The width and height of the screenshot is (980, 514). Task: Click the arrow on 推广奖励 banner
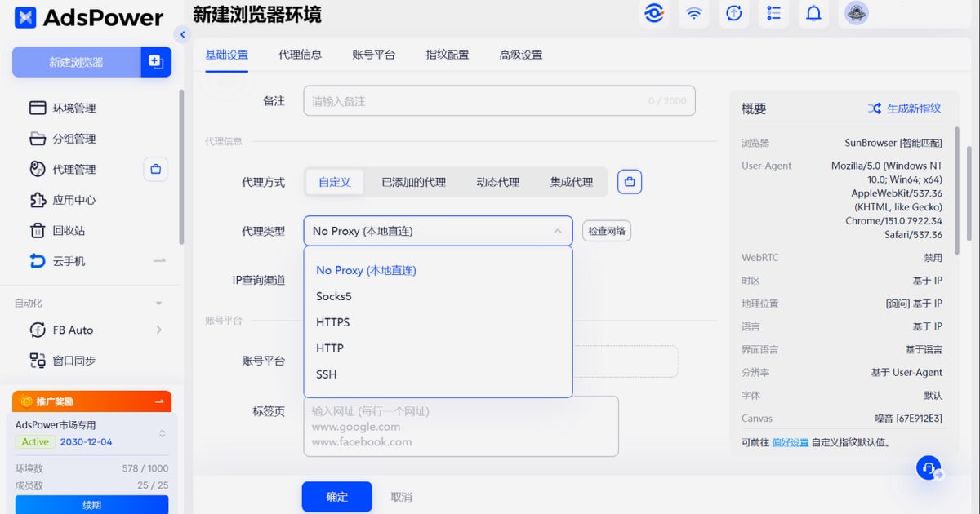click(x=159, y=401)
